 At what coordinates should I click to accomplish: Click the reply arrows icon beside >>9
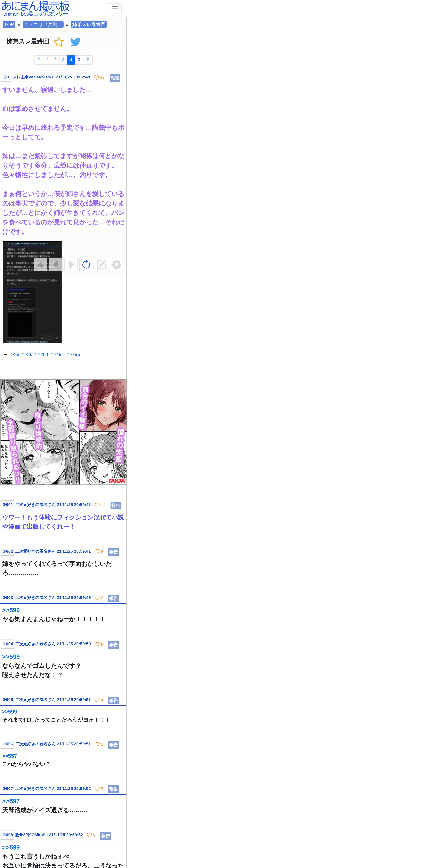click(5, 354)
